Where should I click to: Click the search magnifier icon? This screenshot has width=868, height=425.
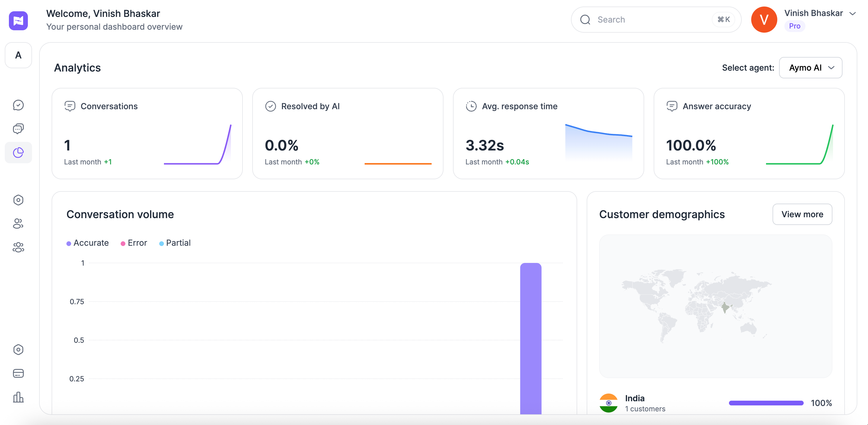(x=585, y=20)
